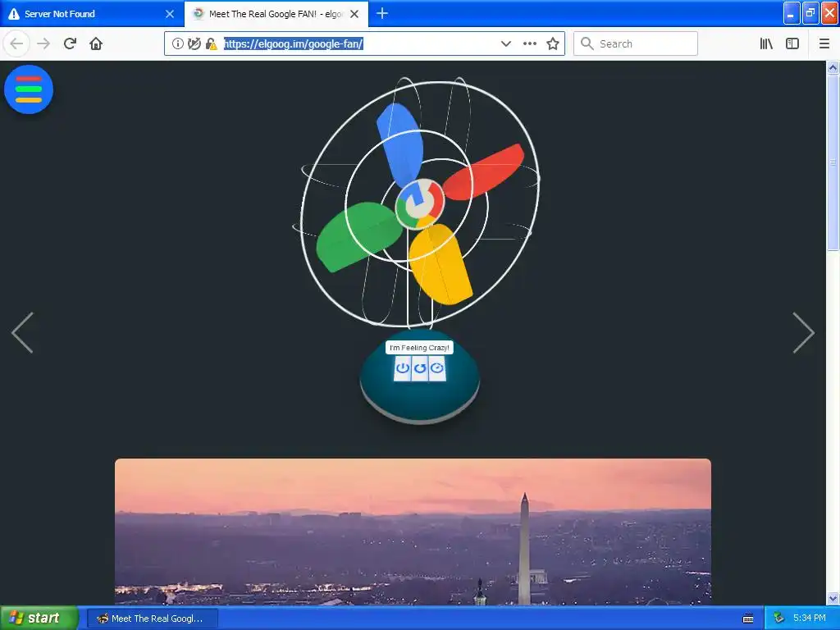
Task: Click the fan rotate (oscillate) button
Action: click(420, 368)
